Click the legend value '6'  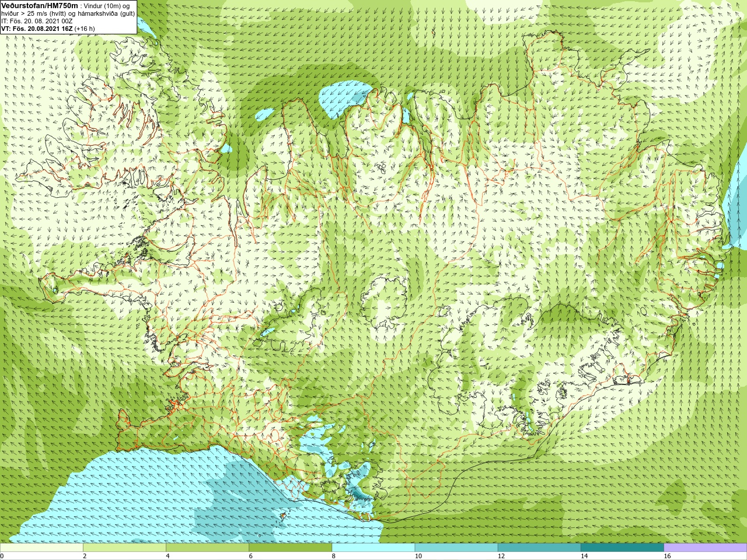tap(250, 556)
